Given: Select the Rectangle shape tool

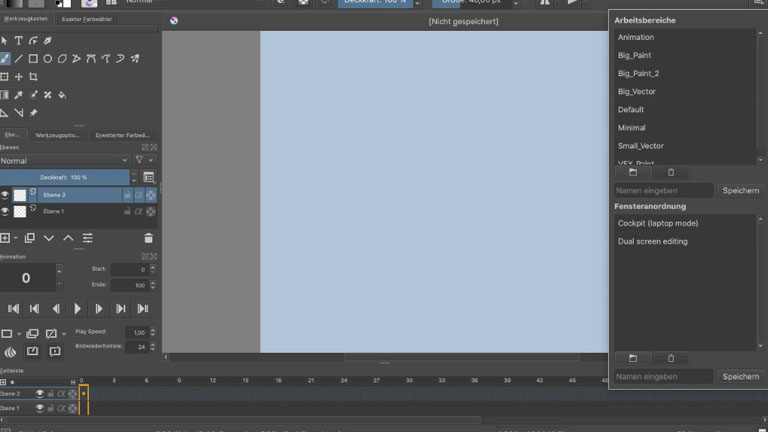Looking at the screenshot, I should click(x=33, y=59).
